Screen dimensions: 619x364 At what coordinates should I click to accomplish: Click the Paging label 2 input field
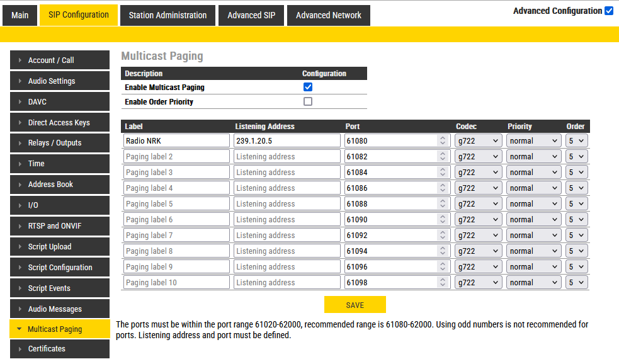(176, 156)
